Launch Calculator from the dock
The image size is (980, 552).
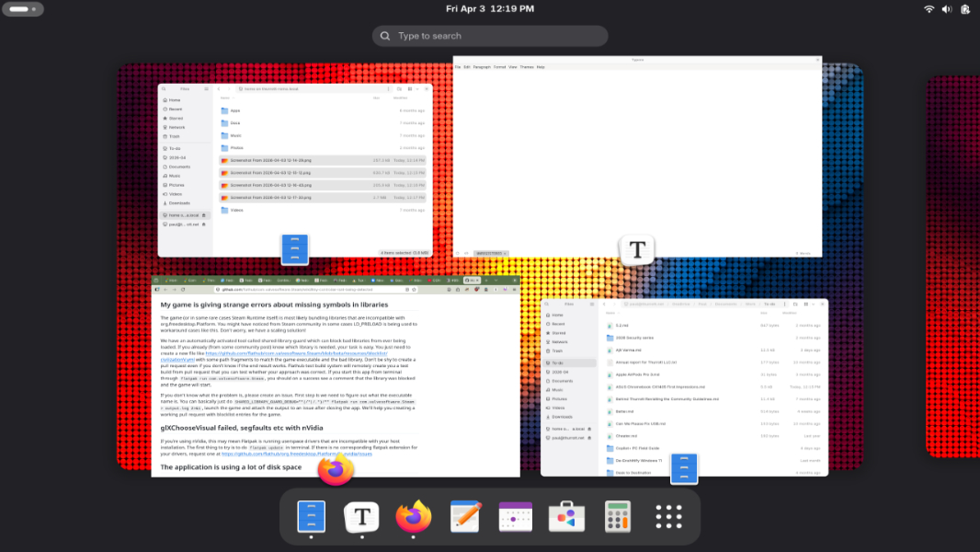pos(617,517)
